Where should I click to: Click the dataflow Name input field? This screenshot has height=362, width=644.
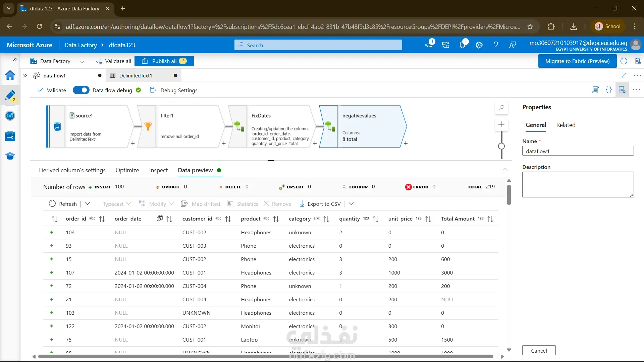click(578, 151)
